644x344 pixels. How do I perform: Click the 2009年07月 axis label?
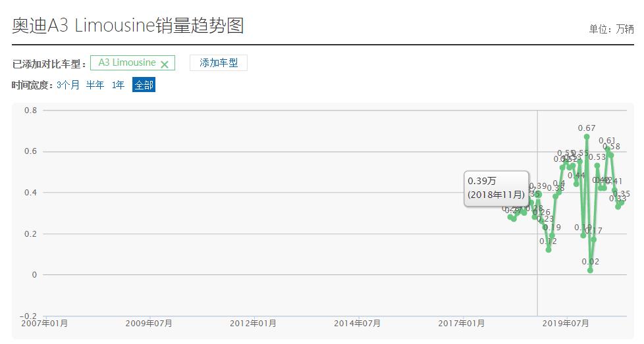tap(149, 324)
